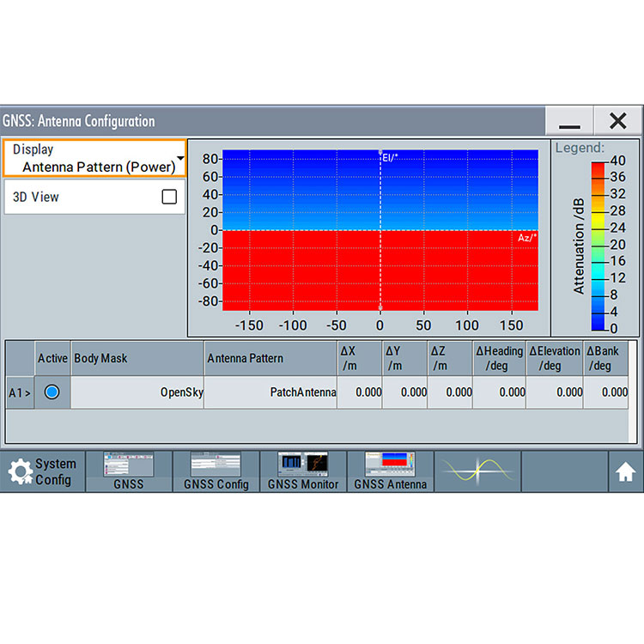Click the attenuation legend color bar

[598, 245]
